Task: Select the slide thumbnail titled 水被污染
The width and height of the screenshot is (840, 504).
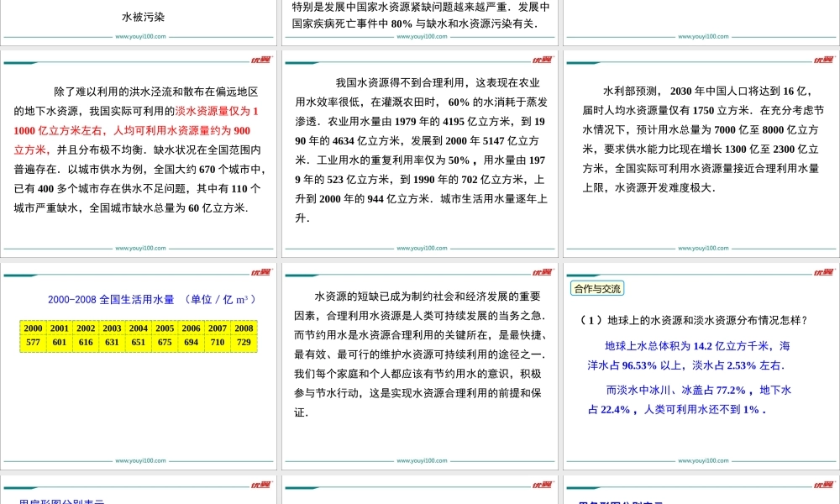Action: coord(139,21)
